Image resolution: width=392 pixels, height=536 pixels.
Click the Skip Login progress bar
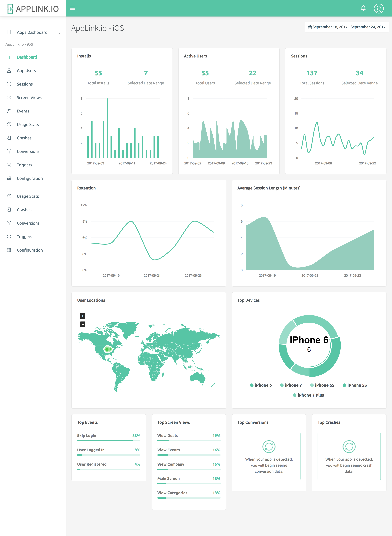[x=109, y=441]
